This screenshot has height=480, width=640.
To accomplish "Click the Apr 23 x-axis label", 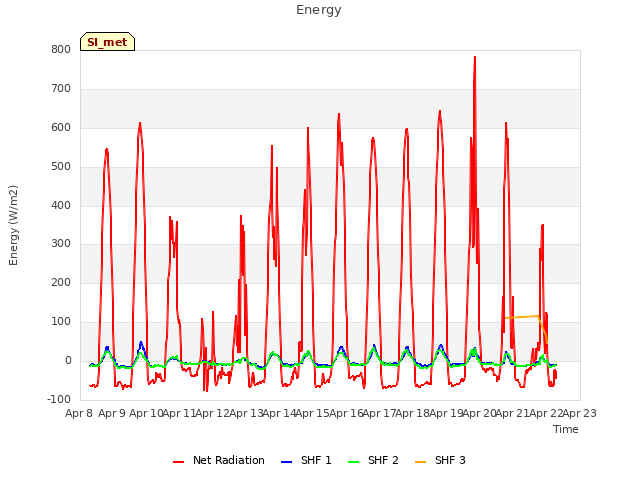I will tap(580, 413).
